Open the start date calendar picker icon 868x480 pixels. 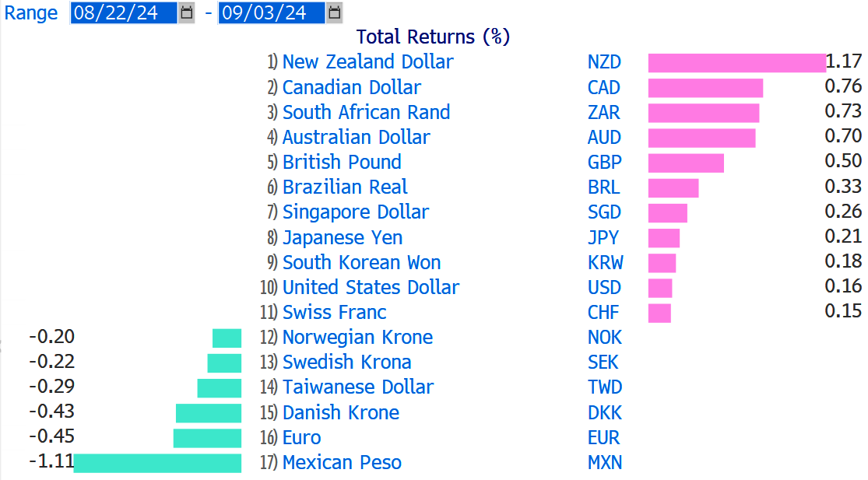click(187, 12)
